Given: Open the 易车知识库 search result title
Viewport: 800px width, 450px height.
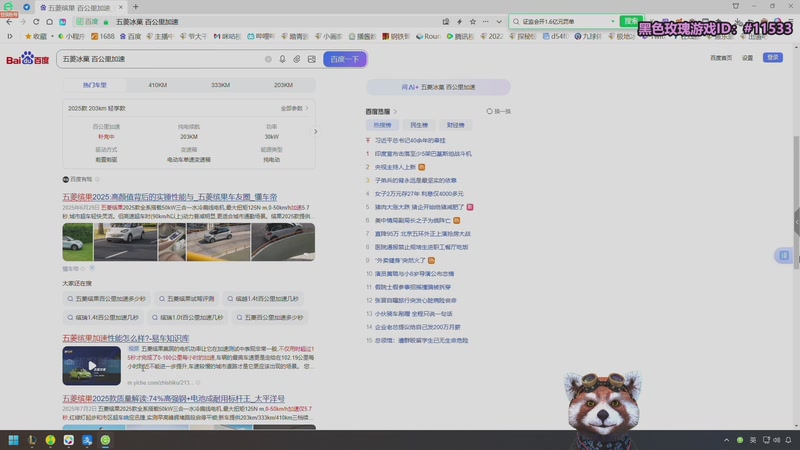Looking at the screenshot, I should coord(126,338).
